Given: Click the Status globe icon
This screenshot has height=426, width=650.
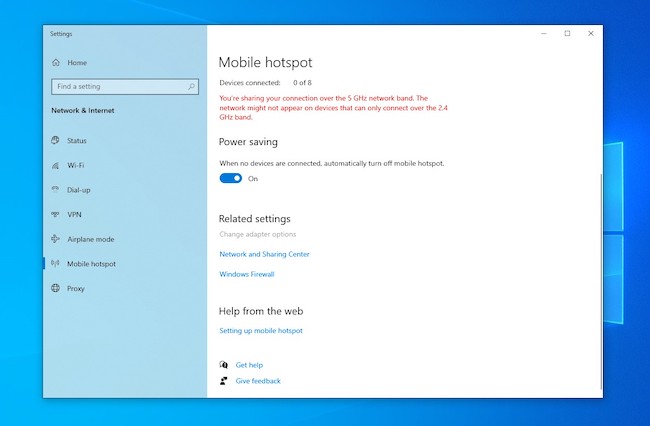Looking at the screenshot, I should pyautogui.click(x=56, y=140).
